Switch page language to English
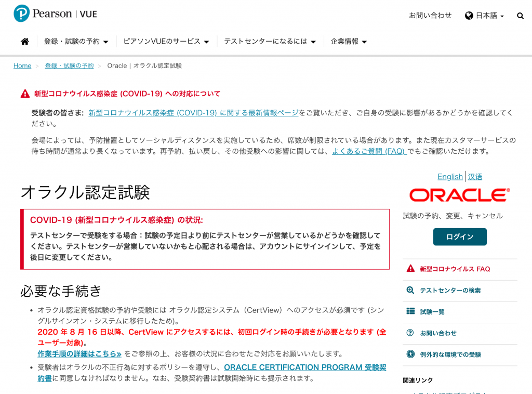 pos(450,177)
